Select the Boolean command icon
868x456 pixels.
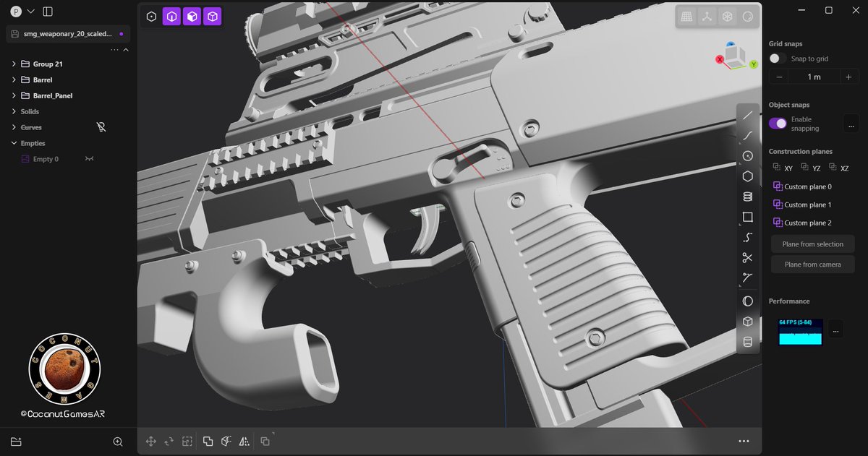[208, 441]
